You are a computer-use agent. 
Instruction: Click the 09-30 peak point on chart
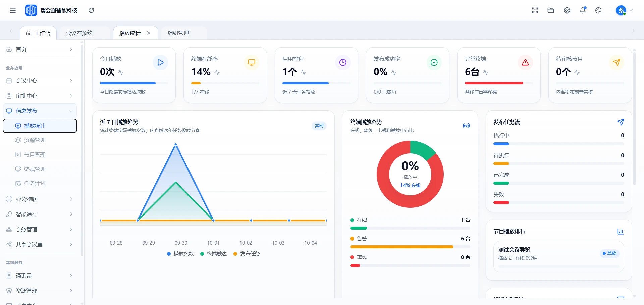(x=176, y=144)
